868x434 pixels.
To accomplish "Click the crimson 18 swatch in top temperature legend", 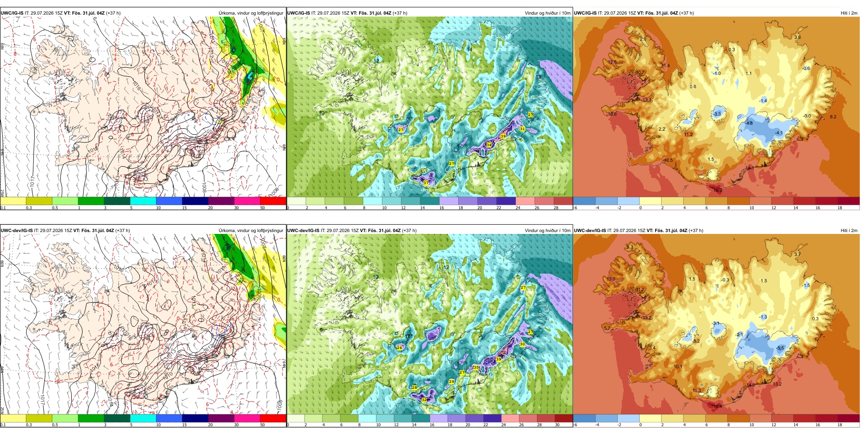I will pos(848,201).
